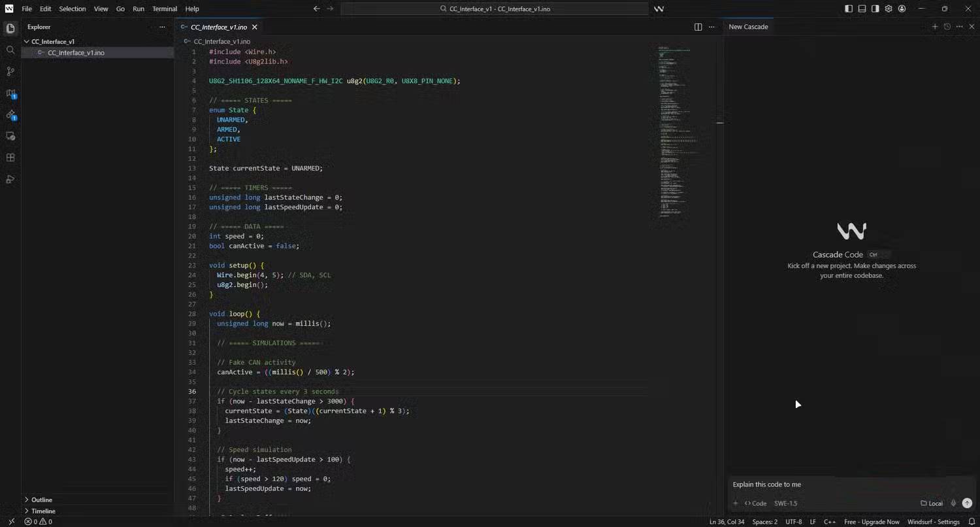The image size is (980, 527).
Task: Open the account profile icon
Action: coord(902,8)
